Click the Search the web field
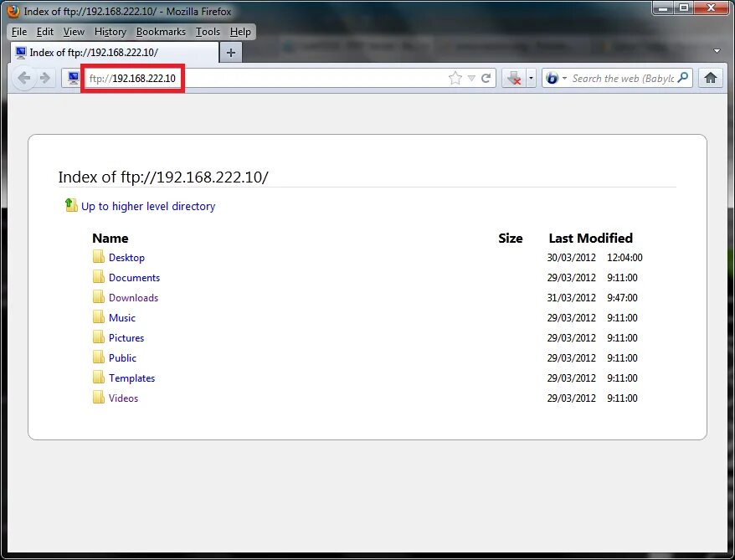 623,78
